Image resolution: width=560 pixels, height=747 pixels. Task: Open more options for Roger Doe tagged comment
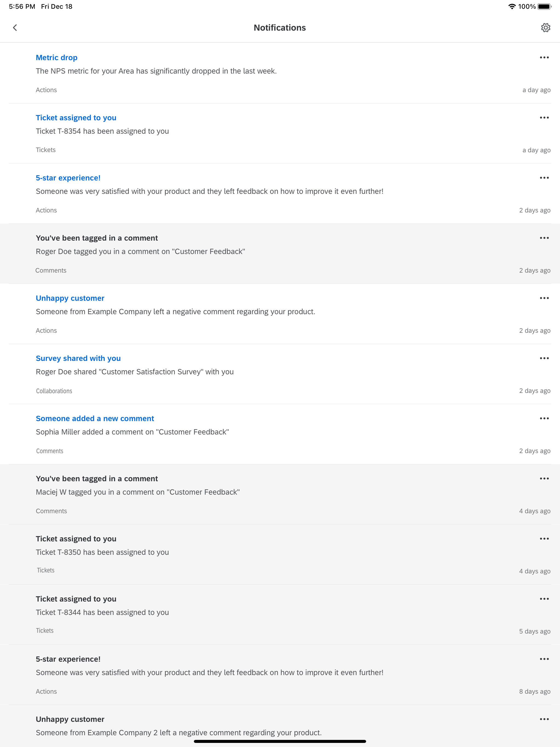coord(544,238)
